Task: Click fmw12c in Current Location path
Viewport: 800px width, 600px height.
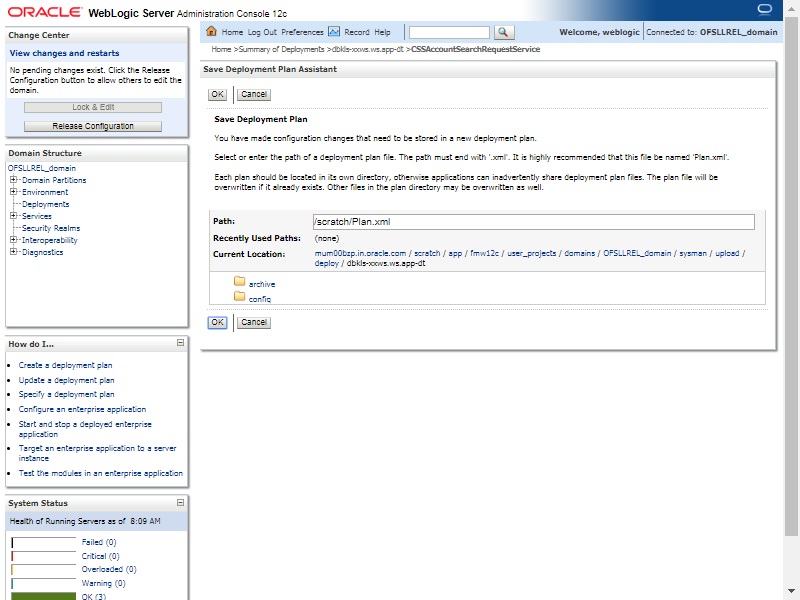Action: (484, 254)
